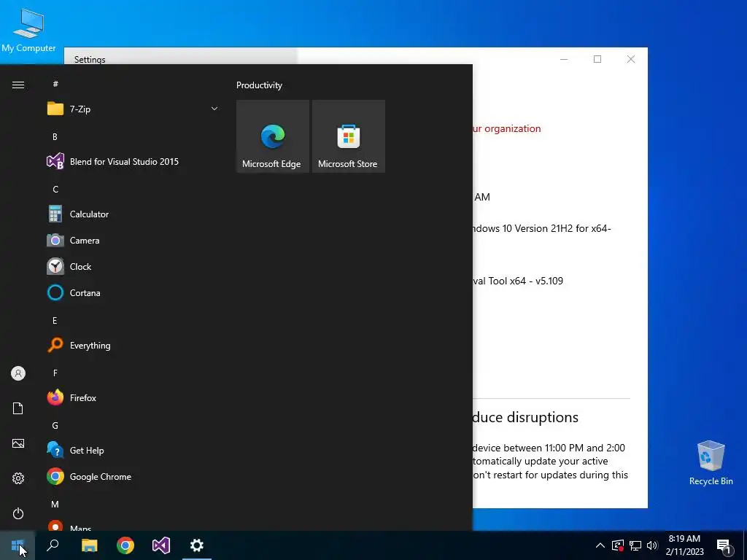Open Settings gear in Start sidebar
This screenshot has height=560, width=747.
coord(18,478)
